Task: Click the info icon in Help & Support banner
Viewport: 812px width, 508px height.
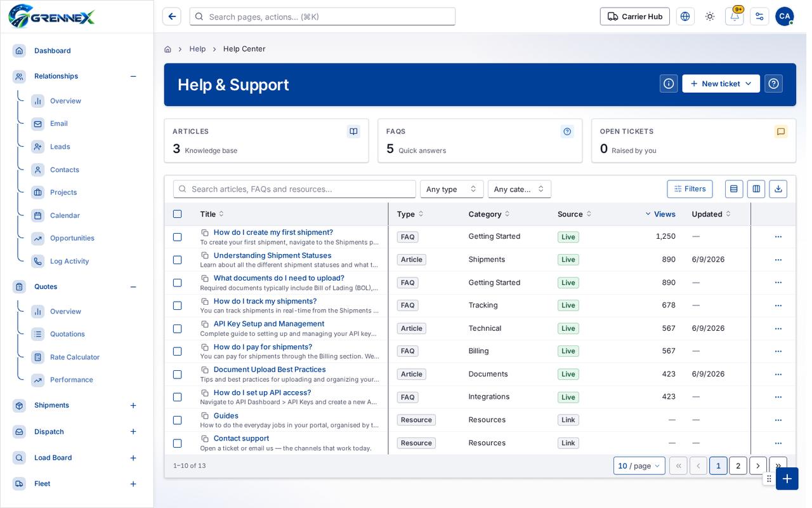Action: (x=669, y=84)
